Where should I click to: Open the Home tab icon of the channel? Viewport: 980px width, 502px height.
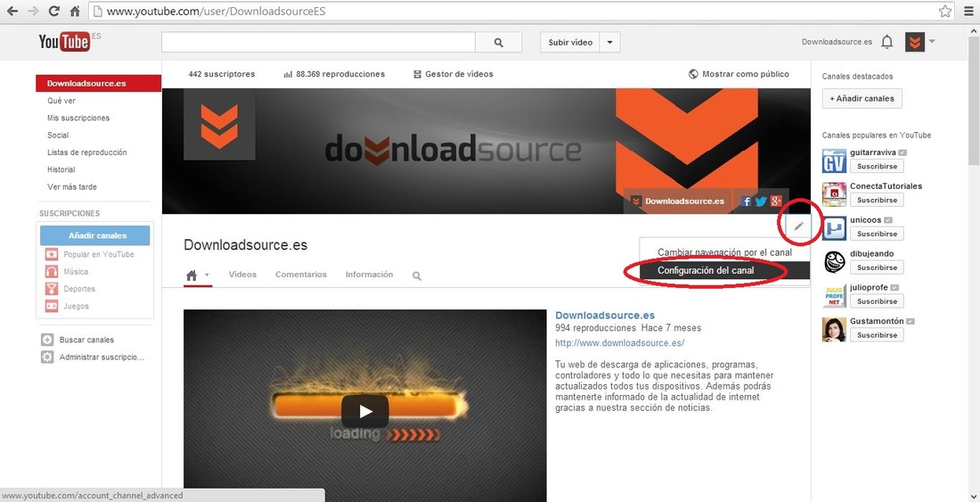(x=192, y=275)
